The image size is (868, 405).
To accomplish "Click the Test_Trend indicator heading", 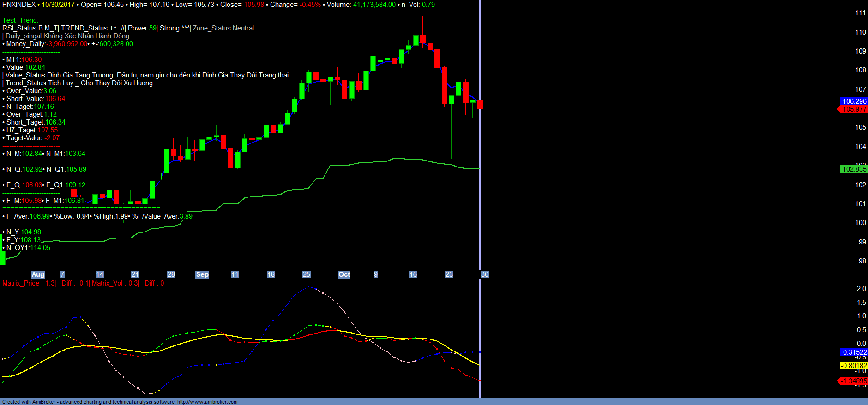I will click(x=20, y=20).
